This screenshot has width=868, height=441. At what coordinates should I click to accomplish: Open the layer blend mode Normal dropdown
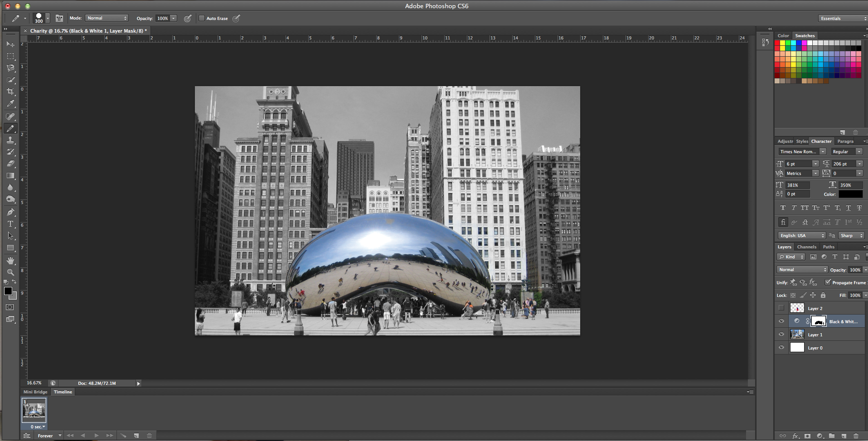pyautogui.click(x=802, y=270)
